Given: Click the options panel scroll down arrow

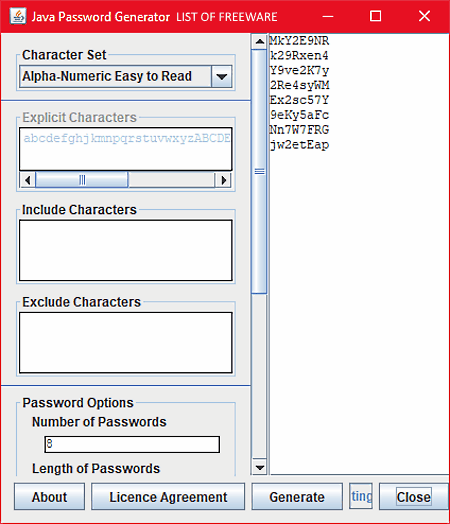Looking at the screenshot, I should (260, 467).
